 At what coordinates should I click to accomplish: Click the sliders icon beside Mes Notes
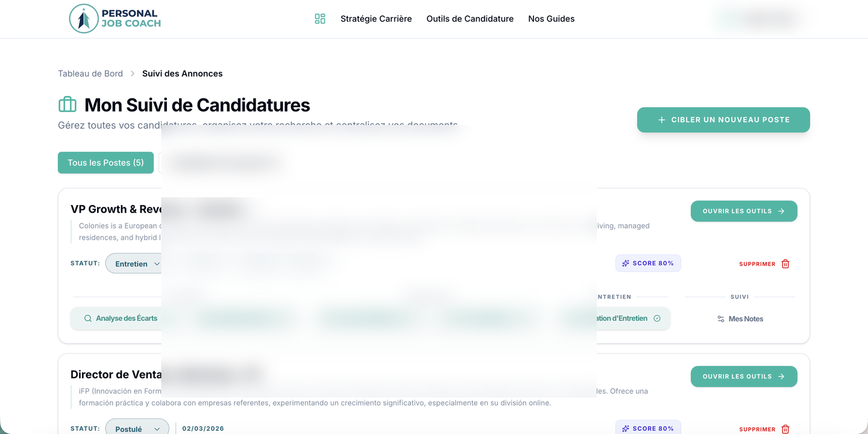click(x=720, y=319)
